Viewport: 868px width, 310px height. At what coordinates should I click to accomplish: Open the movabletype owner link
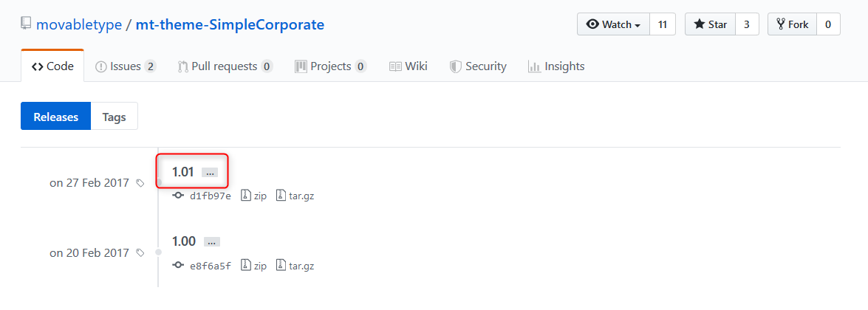click(x=79, y=24)
